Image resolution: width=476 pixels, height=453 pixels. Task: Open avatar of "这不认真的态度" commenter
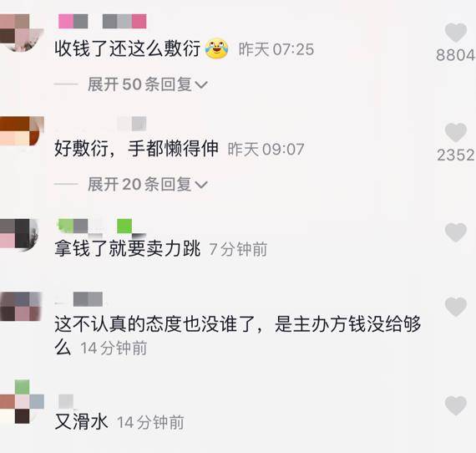21,306
